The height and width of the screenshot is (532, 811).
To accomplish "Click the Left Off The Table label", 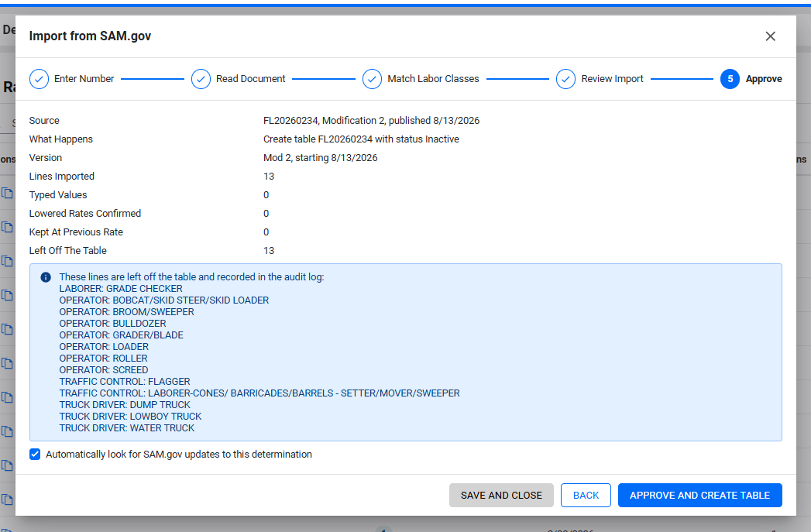I will (67, 251).
